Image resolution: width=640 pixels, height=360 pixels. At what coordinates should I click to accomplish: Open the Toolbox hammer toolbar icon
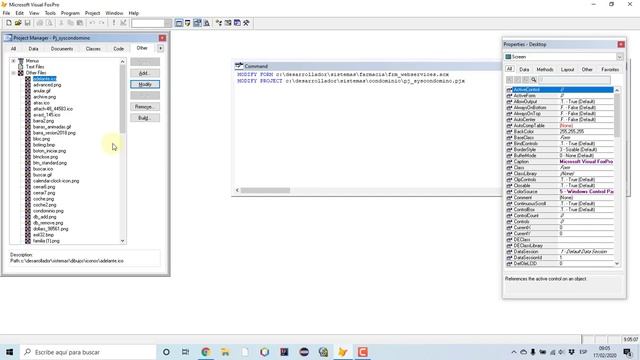[246, 23]
